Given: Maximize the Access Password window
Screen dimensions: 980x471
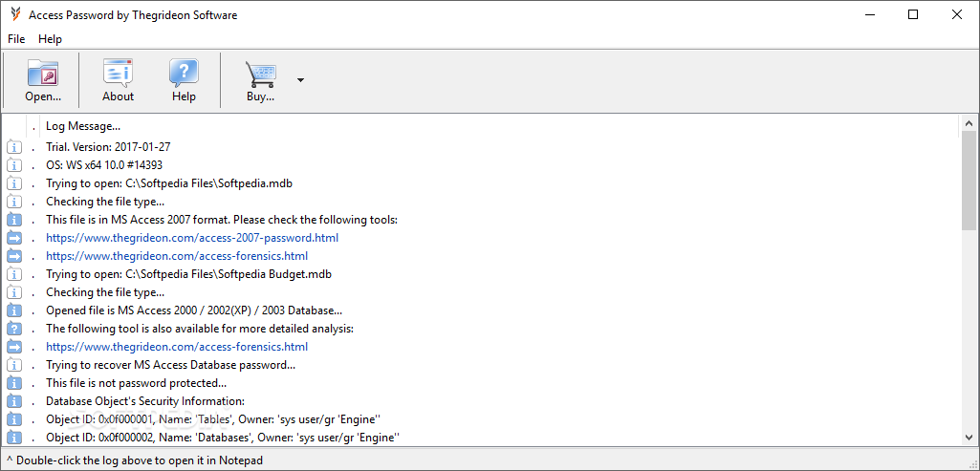Looking at the screenshot, I should point(913,15).
